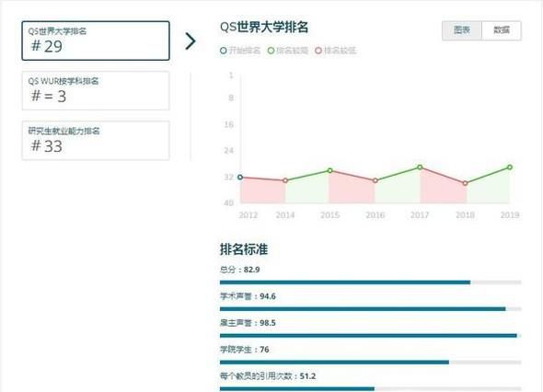Screen dimensions: 543x392
Task: Click the 2019 data point on chart
Action: click(x=510, y=167)
